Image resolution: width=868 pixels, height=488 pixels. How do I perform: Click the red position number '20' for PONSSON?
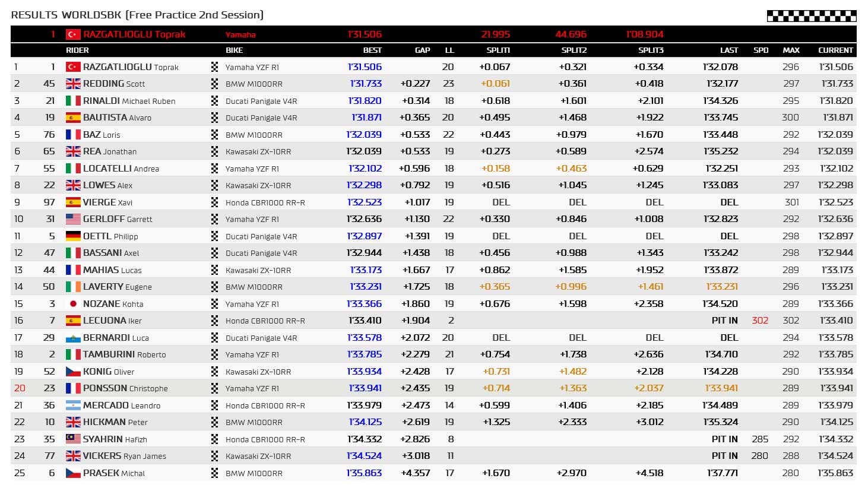pyautogui.click(x=20, y=388)
